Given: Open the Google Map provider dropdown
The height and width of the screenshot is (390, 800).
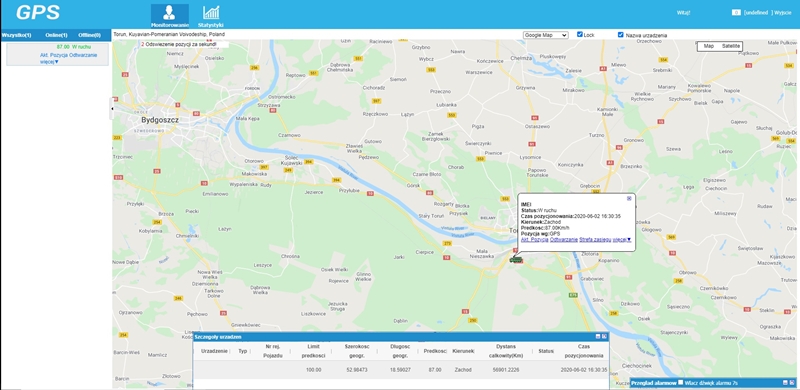Looking at the screenshot, I should [x=545, y=35].
